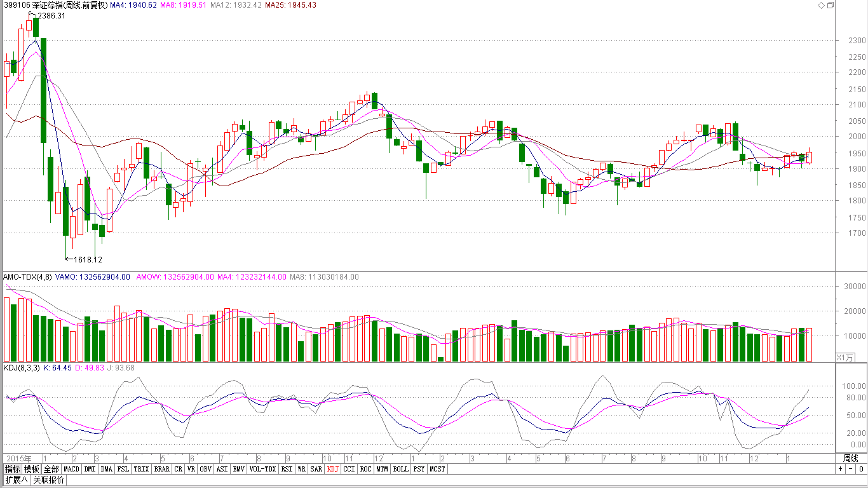
Task: Click the K: 64.45 value
Action: click(x=57, y=367)
